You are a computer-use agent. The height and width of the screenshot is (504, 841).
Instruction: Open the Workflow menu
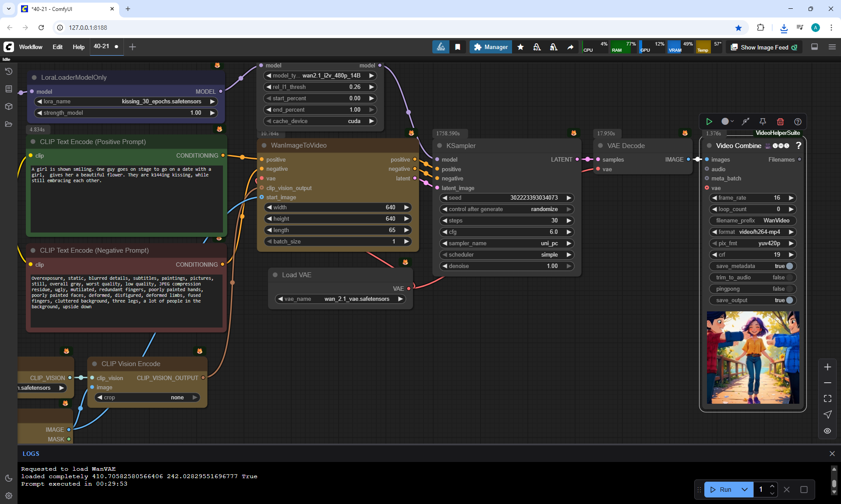tap(31, 47)
